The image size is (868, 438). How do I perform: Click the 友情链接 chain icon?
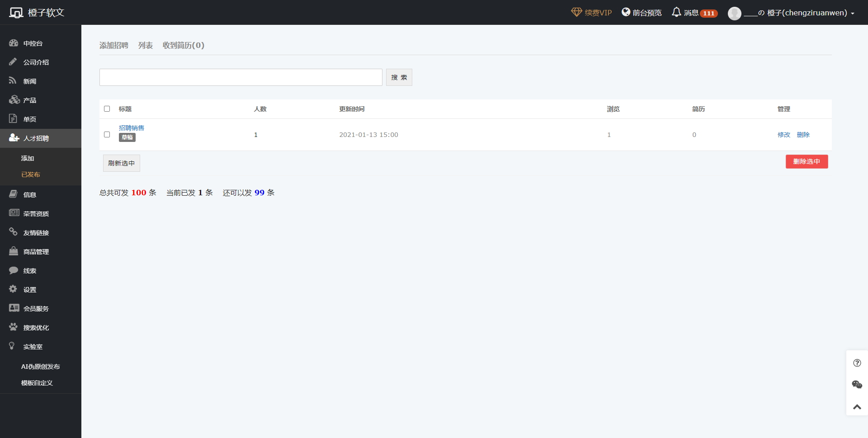13,232
